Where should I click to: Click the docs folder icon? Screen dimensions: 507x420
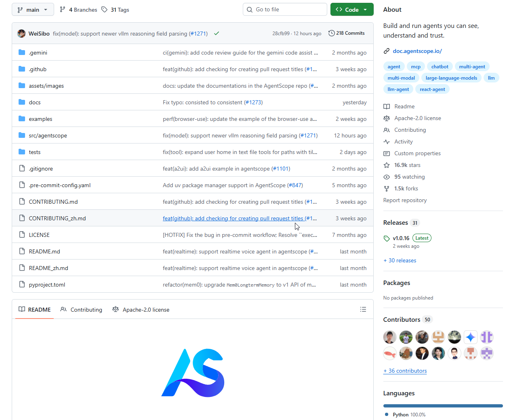22,102
